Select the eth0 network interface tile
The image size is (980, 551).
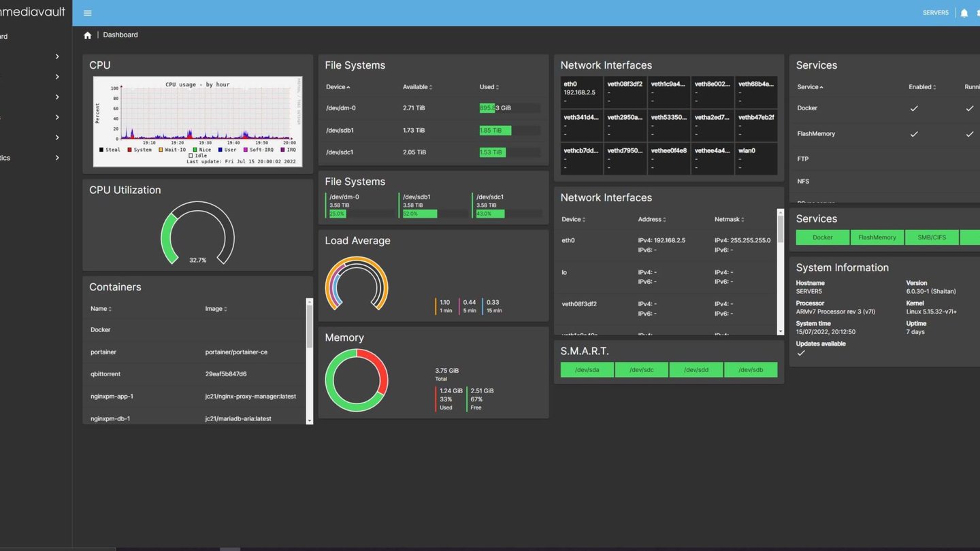581,93
